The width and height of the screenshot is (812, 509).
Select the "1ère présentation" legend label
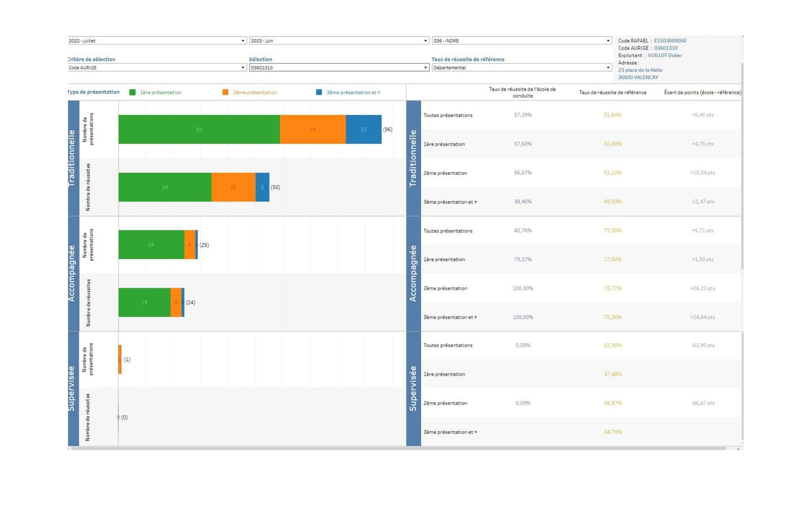click(x=161, y=93)
